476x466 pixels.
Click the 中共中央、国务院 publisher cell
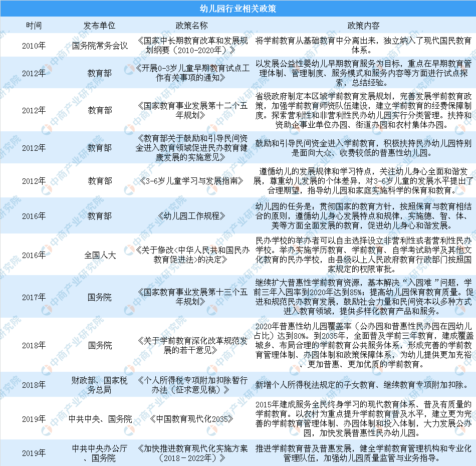100,419
